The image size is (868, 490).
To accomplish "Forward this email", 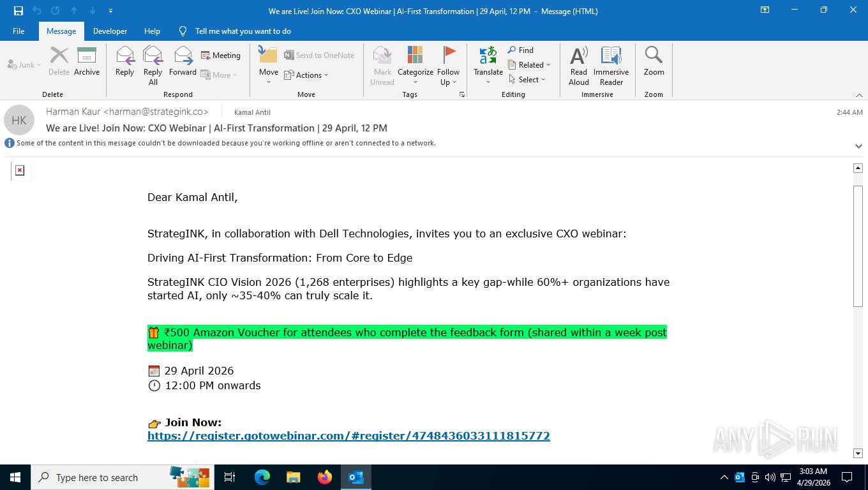I will [x=183, y=61].
